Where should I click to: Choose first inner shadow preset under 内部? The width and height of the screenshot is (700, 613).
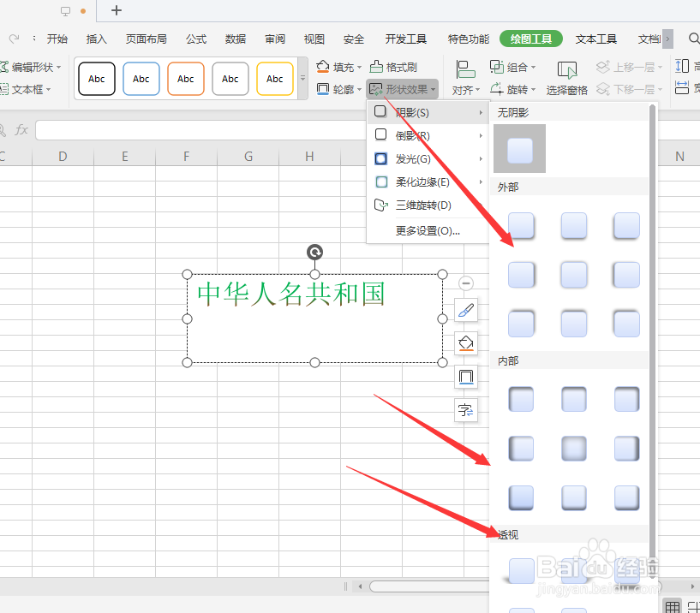click(521, 399)
